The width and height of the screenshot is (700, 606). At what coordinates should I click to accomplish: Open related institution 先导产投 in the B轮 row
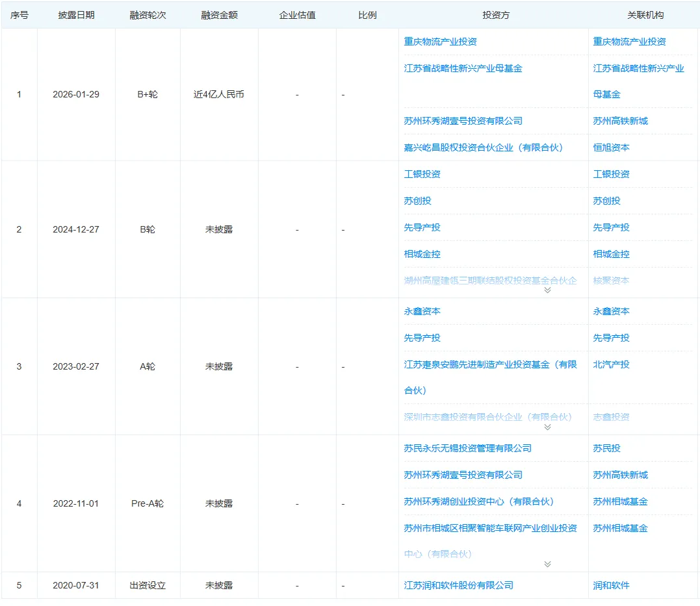(611, 227)
